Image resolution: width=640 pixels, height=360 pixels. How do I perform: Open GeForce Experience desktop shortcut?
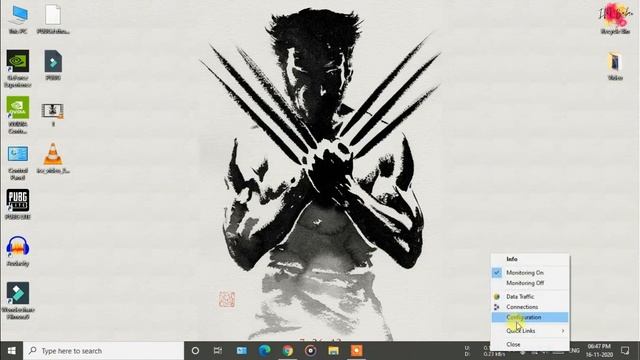coord(18,69)
